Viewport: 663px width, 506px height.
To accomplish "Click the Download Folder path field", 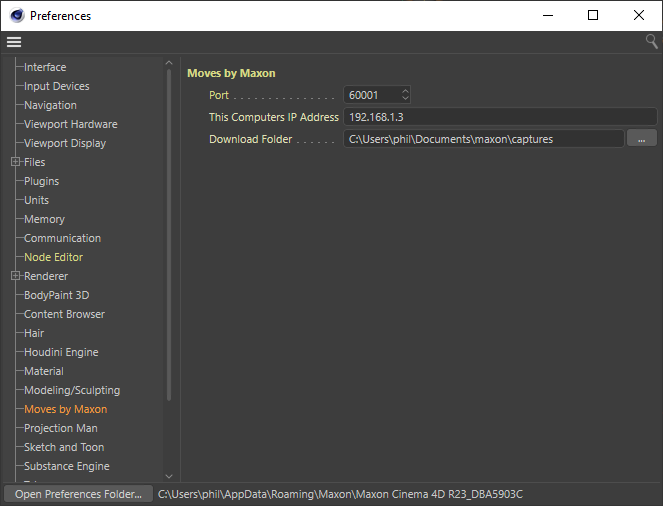I will pos(483,139).
